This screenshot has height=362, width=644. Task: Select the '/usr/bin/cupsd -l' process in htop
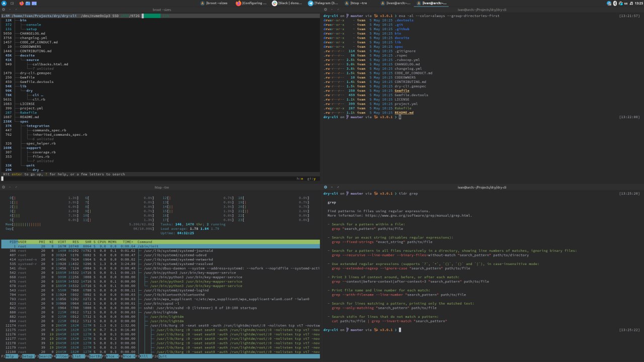(x=160, y=303)
